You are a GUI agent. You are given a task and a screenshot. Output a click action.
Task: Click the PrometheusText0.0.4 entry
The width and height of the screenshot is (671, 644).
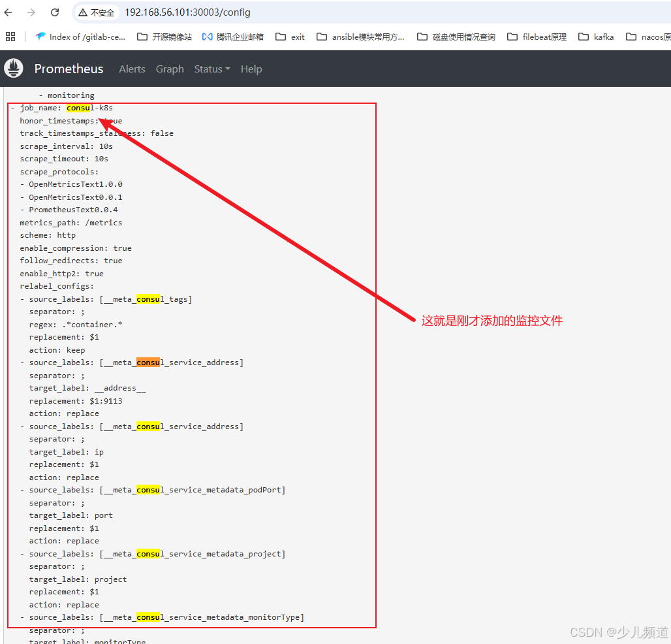(x=69, y=210)
